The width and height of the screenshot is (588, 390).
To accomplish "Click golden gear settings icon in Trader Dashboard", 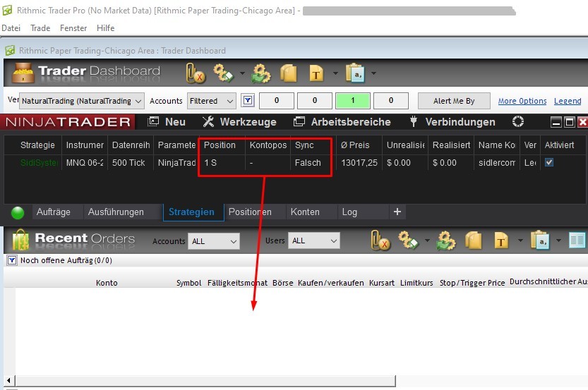I will pos(260,73).
